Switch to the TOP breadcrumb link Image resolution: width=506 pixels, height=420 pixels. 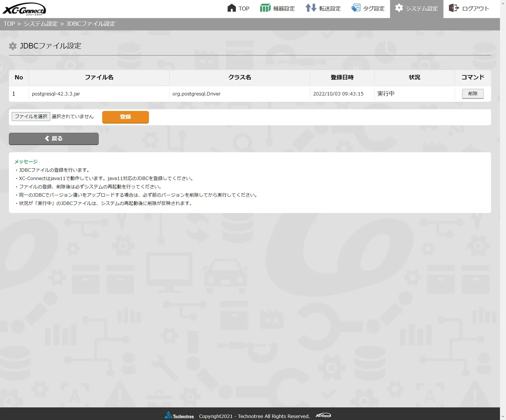(x=9, y=24)
